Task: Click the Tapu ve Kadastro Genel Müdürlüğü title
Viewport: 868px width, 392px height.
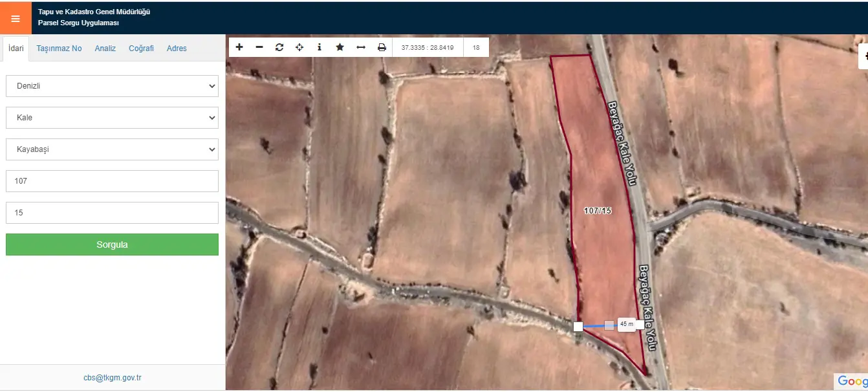Action: (x=94, y=12)
